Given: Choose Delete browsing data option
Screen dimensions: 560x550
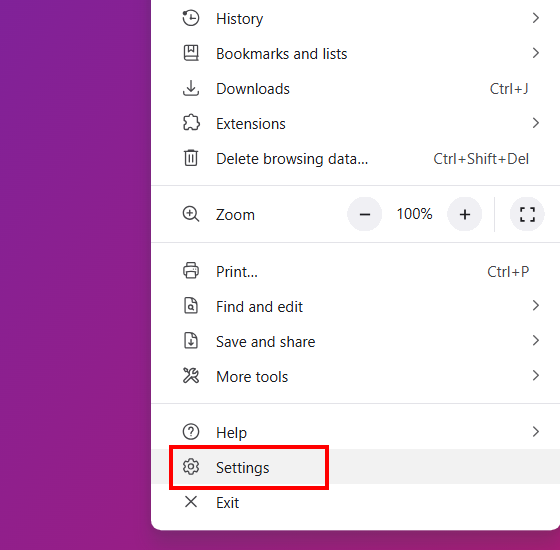Looking at the screenshot, I should [x=355, y=158].
